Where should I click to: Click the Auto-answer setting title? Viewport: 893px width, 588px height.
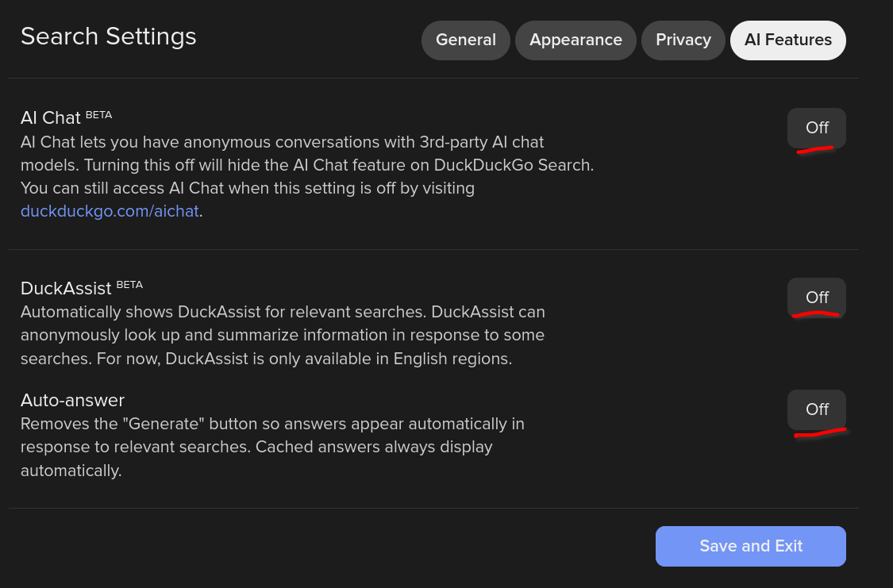(x=72, y=400)
